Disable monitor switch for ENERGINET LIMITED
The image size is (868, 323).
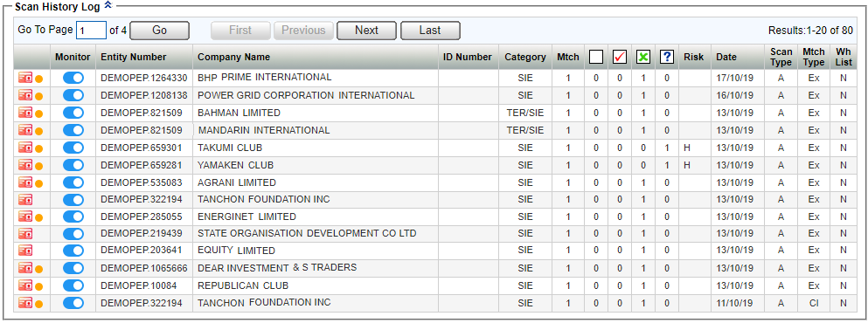[x=73, y=216]
